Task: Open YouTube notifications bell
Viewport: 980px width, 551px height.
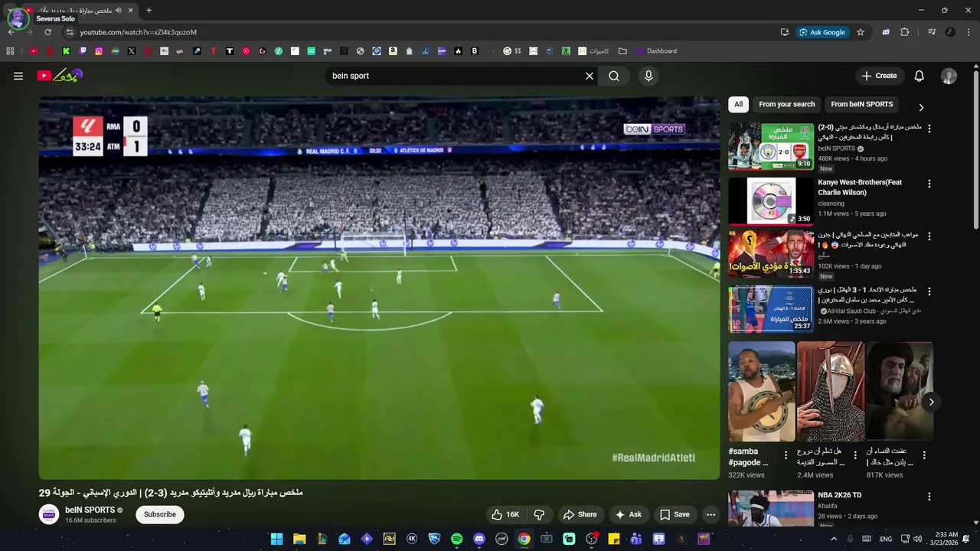Action: point(920,76)
